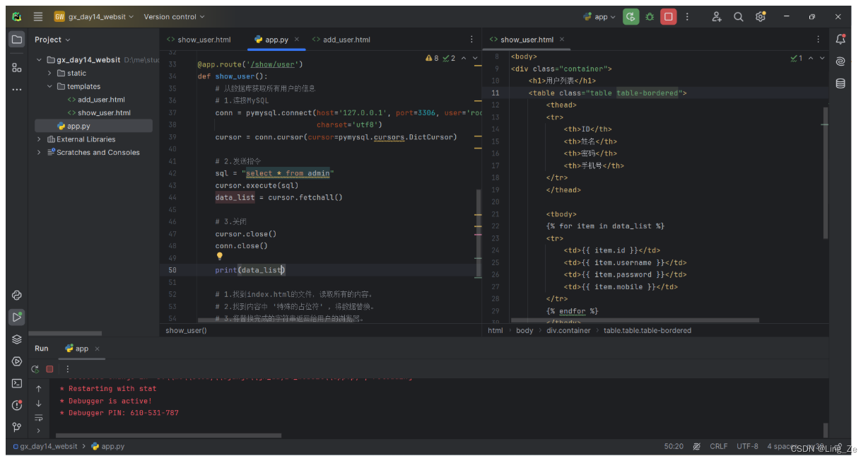Open the Python Console tool window
Viewport: 868px width, 461px height.
tap(17, 296)
